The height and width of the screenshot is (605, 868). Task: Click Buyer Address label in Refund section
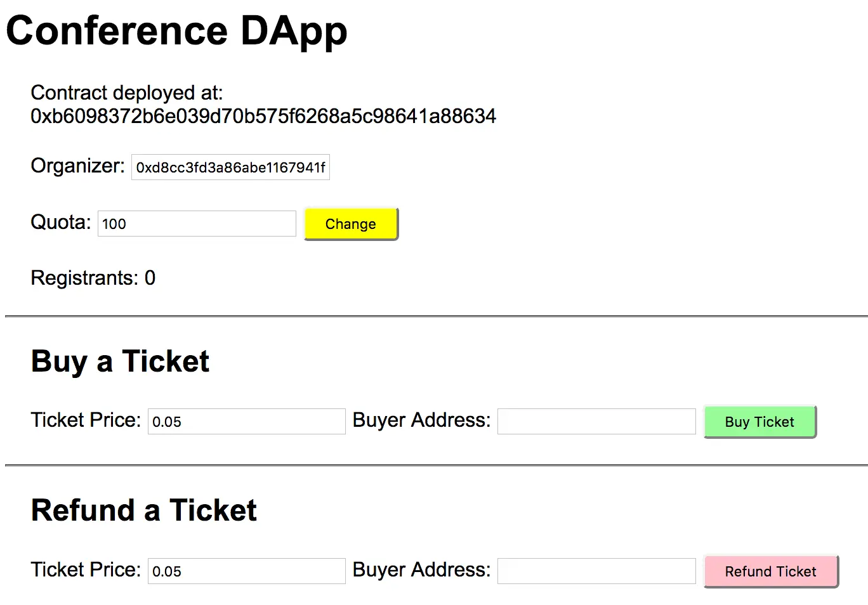[422, 569]
